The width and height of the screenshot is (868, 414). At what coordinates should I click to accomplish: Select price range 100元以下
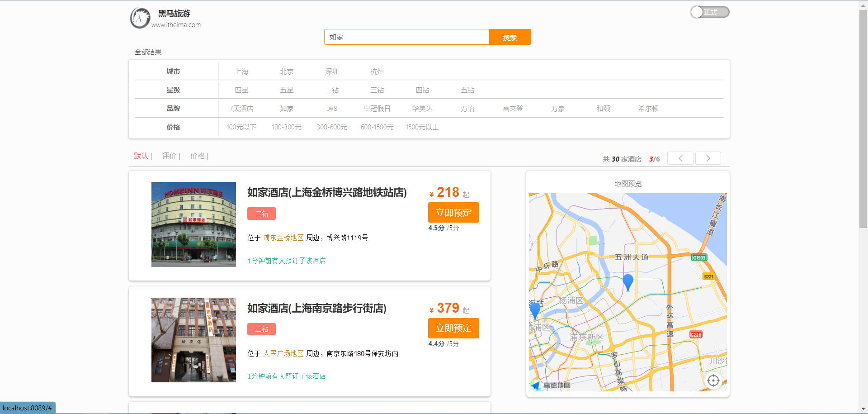(241, 127)
